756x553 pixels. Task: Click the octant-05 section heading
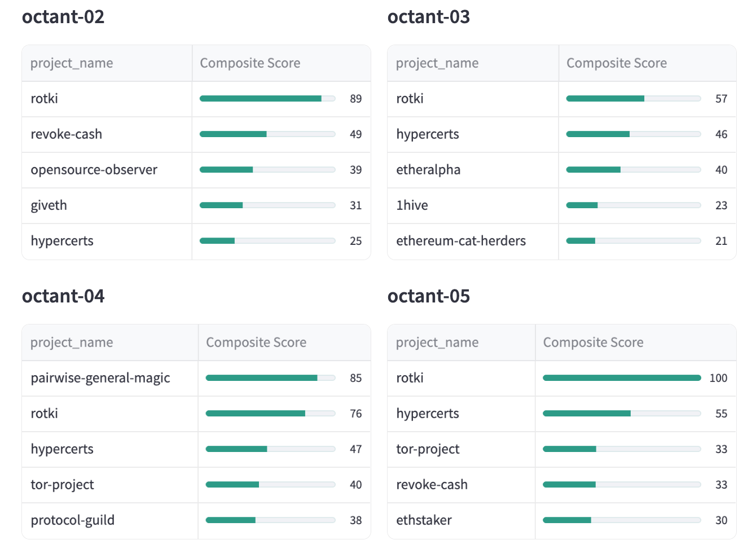(x=429, y=296)
